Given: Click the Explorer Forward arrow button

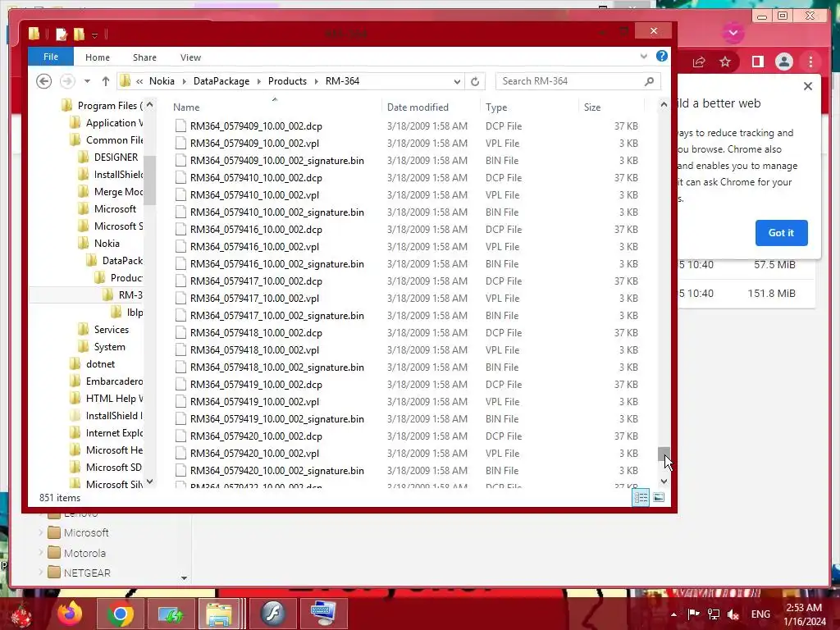Looking at the screenshot, I should pyautogui.click(x=67, y=81).
